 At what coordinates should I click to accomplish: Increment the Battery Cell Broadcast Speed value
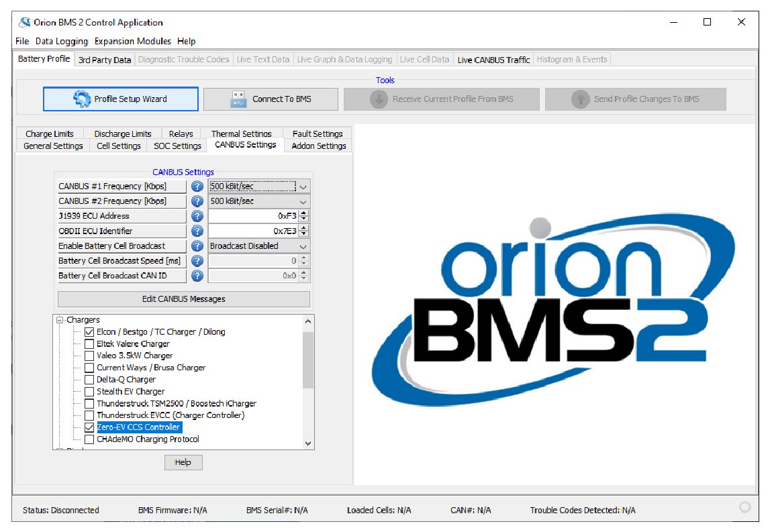pos(304,258)
